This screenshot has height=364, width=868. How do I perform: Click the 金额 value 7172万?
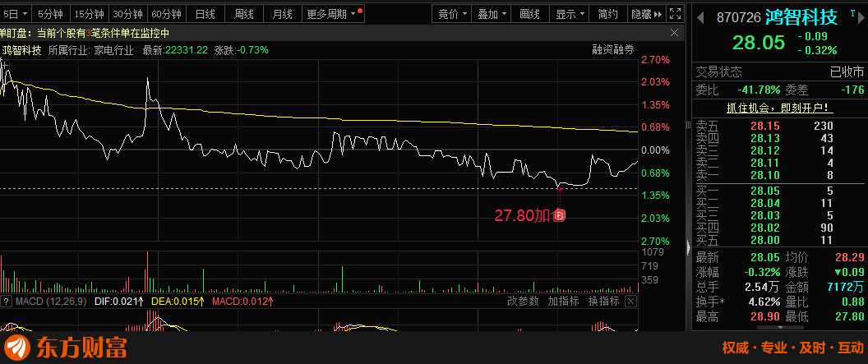(x=845, y=287)
